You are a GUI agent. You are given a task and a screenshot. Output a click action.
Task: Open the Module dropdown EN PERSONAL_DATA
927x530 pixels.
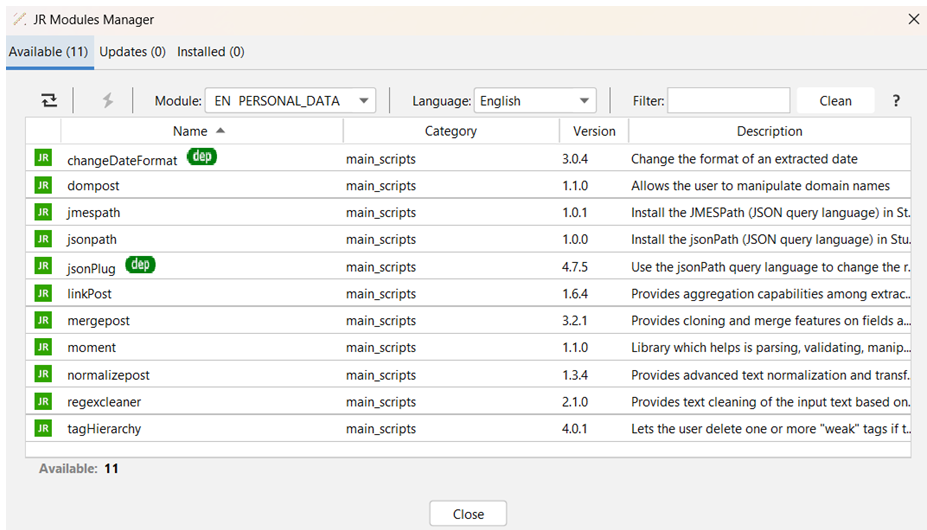[290, 100]
